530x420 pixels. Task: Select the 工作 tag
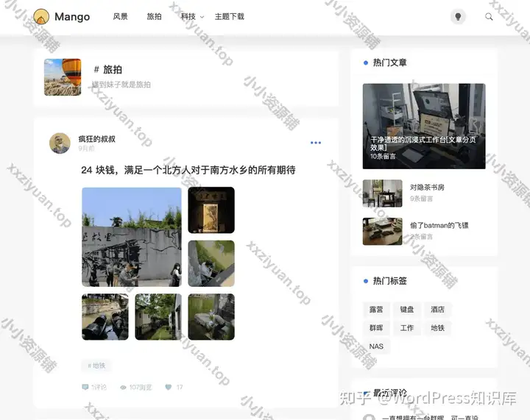coord(407,328)
